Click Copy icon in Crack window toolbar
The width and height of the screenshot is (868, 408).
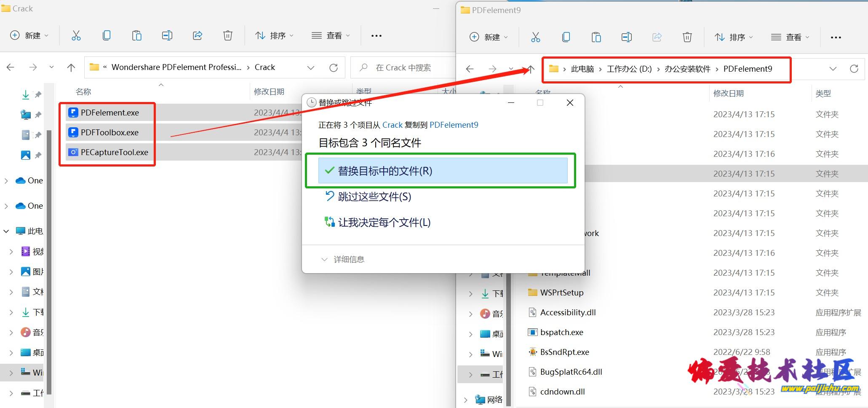tap(107, 35)
